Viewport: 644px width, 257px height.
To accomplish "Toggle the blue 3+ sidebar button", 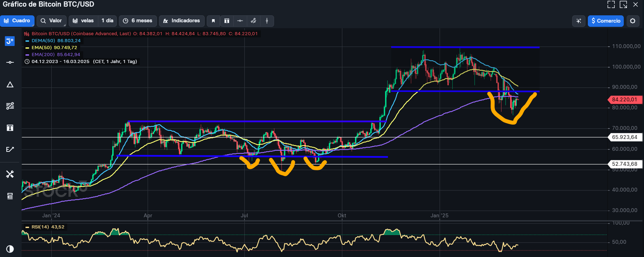I will 10,41.
